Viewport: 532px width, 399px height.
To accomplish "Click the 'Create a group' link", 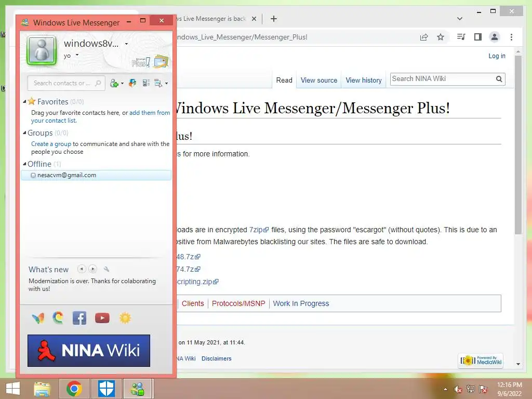I will (51, 144).
